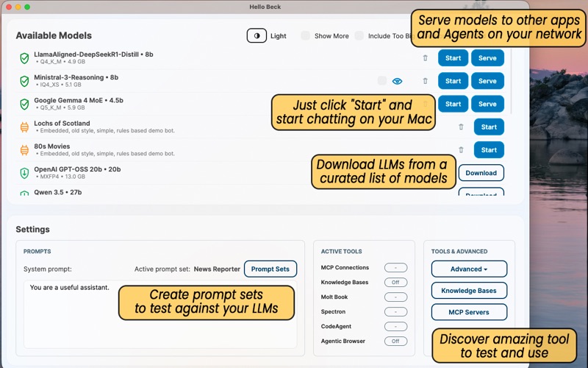Select the 80s Movies row title
Screen dimensions: 588x368
coord(51,146)
